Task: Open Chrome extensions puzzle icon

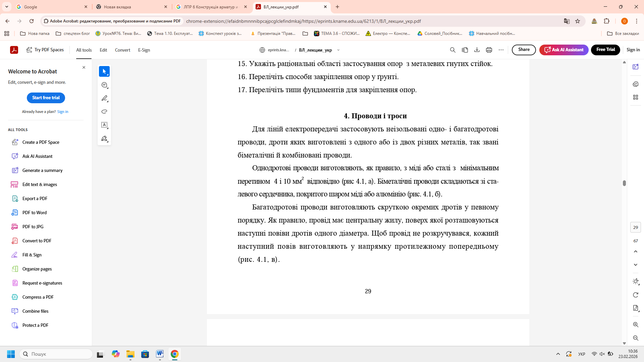Action: (606, 21)
